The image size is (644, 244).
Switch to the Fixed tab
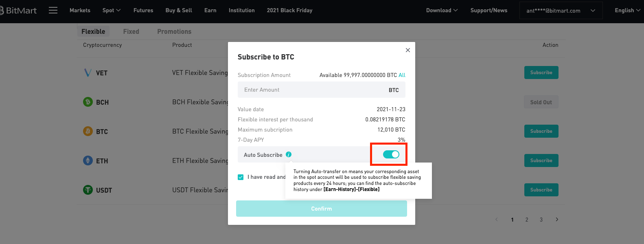[x=131, y=31]
